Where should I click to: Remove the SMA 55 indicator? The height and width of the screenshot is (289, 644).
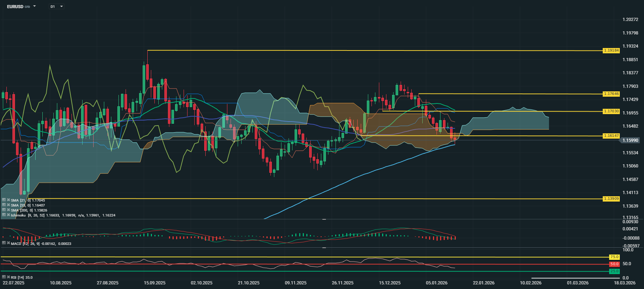coord(8,205)
